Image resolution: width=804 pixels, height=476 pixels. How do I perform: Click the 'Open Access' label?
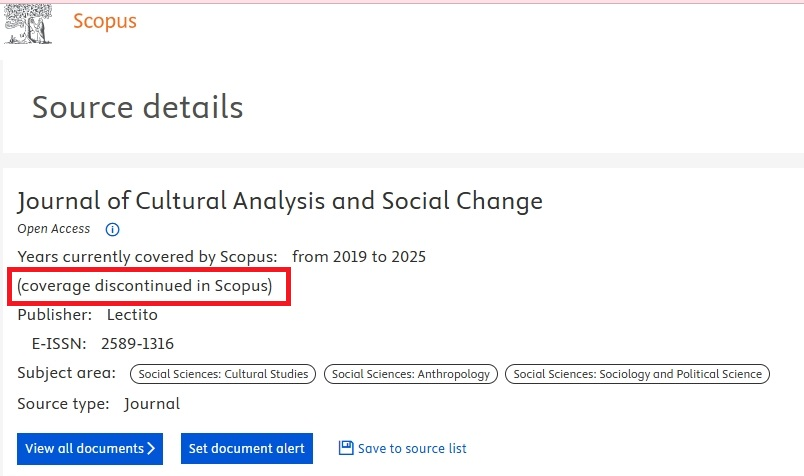(54, 229)
